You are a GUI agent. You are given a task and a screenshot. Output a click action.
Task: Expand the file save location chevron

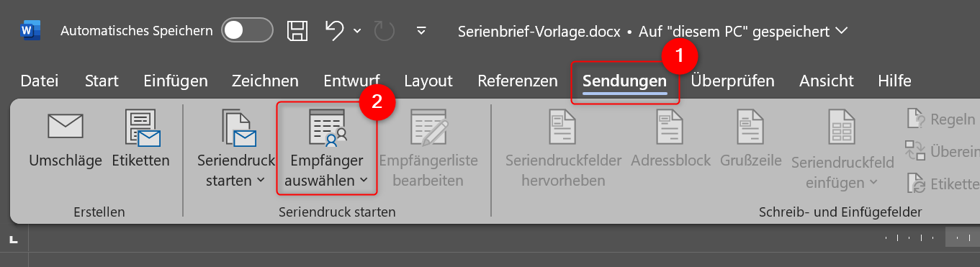[841, 31]
